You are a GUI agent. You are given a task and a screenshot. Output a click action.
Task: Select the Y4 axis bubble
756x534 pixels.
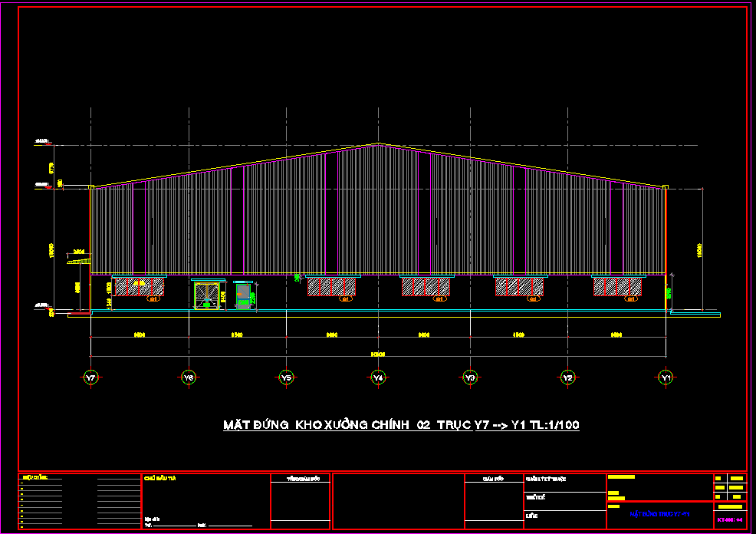pyautogui.click(x=378, y=377)
